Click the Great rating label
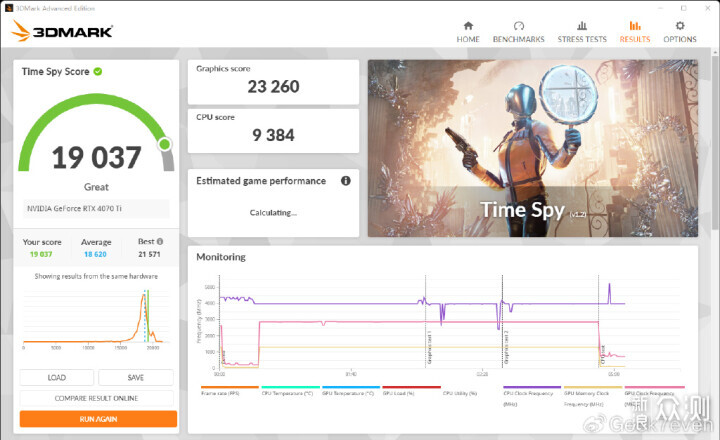Viewport: 720px width, 440px height. pyautogui.click(x=96, y=187)
